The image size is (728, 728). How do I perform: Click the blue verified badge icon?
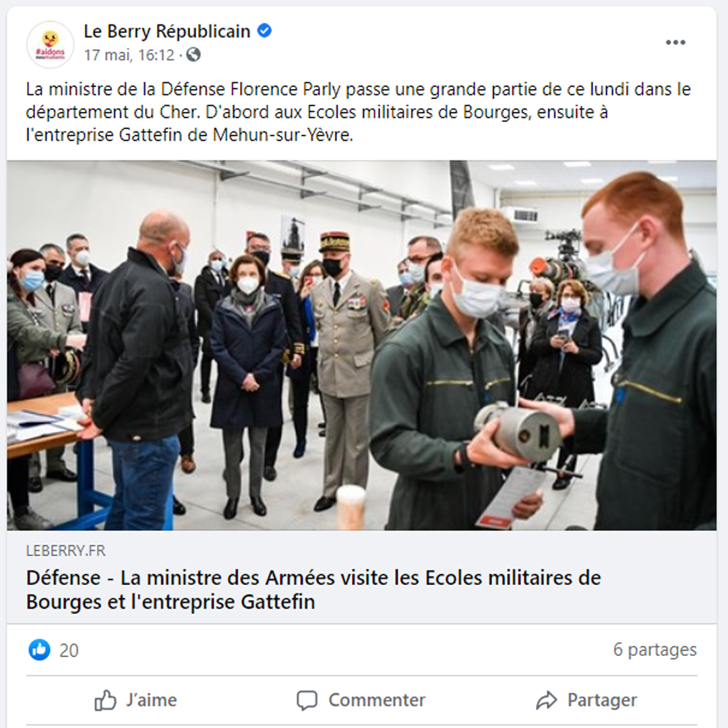point(264,31)
